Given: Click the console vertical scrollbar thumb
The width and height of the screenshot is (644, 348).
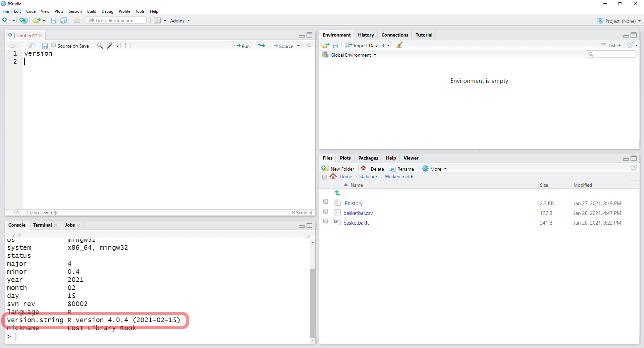Looking at the screenshot, I should click(312, 303).
